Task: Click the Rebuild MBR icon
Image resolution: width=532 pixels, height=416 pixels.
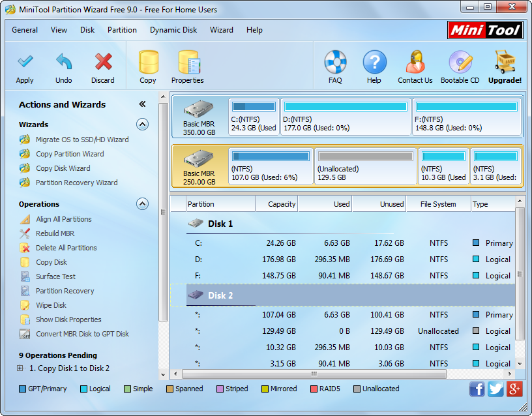Action: 25,233
